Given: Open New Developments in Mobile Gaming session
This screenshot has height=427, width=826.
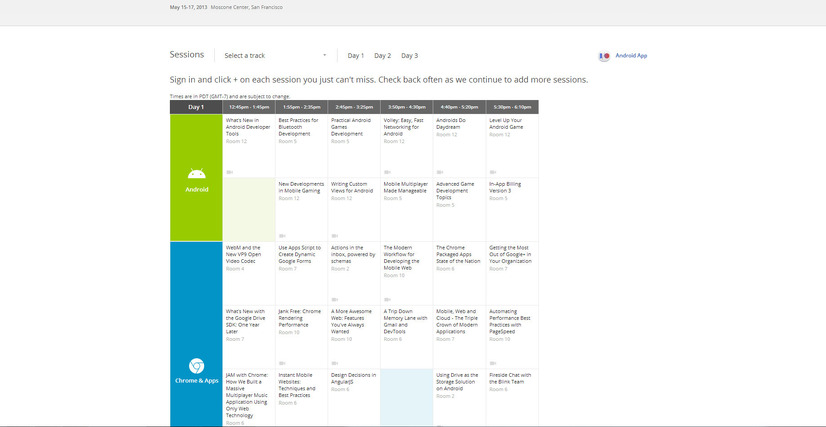Looking at the screenshot, I should 301,187.
